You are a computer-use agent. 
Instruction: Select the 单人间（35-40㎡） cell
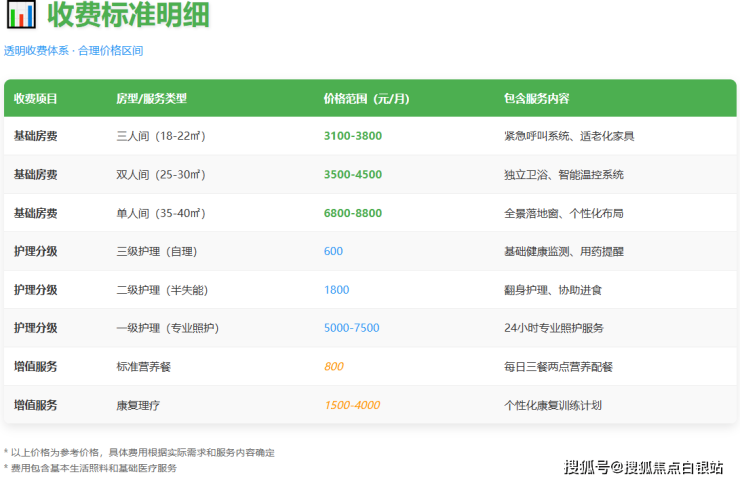[x=161, y=213]
